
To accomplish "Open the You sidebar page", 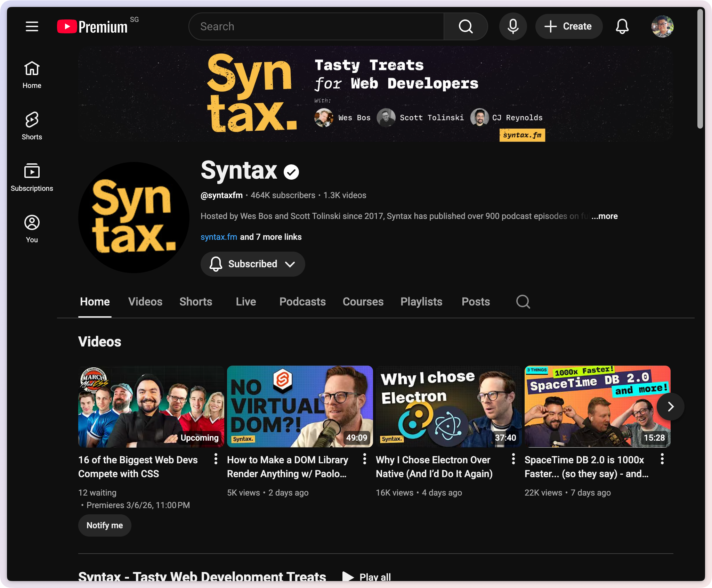I will pyautogui.click(x=32, y=229).
